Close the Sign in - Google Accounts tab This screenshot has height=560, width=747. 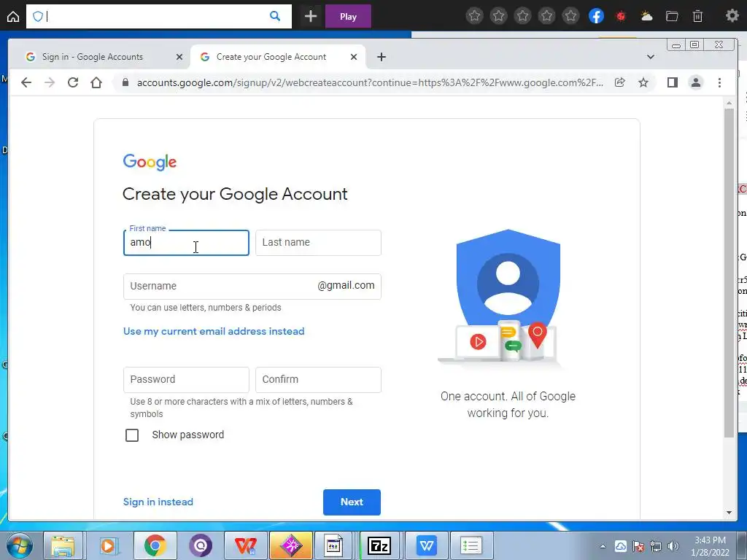[179, 57]
